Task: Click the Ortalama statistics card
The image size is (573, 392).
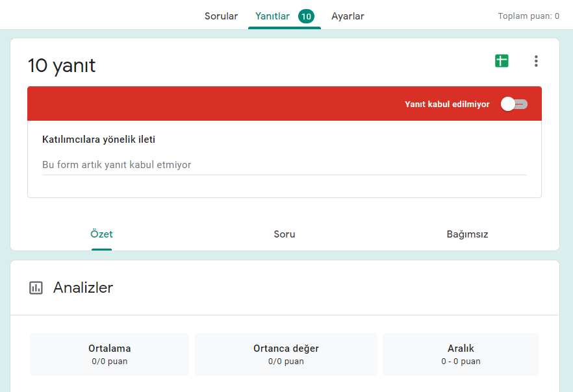Action: [x=109, y=354]
